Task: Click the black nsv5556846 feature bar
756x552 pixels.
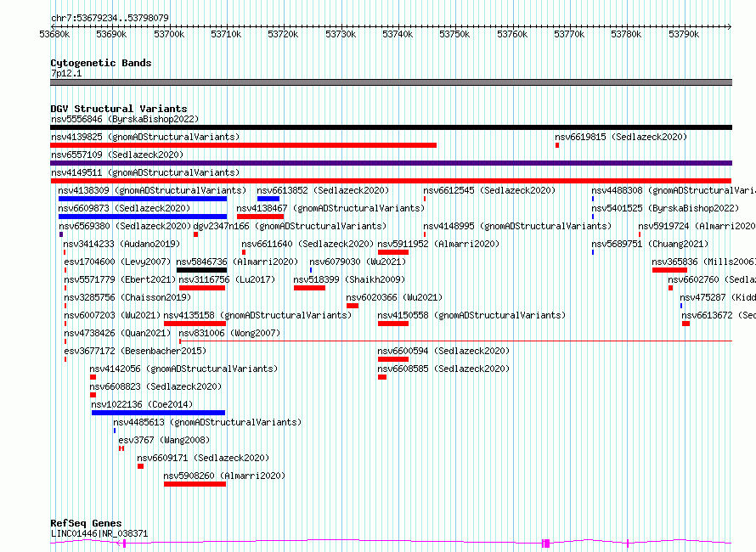Action: (391, 127)
